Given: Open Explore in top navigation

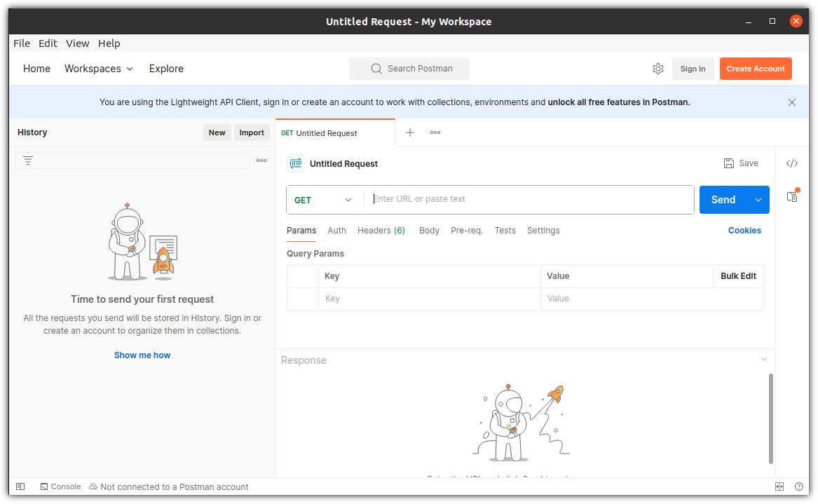Looking at the screenshot, I should coord(166,69).
